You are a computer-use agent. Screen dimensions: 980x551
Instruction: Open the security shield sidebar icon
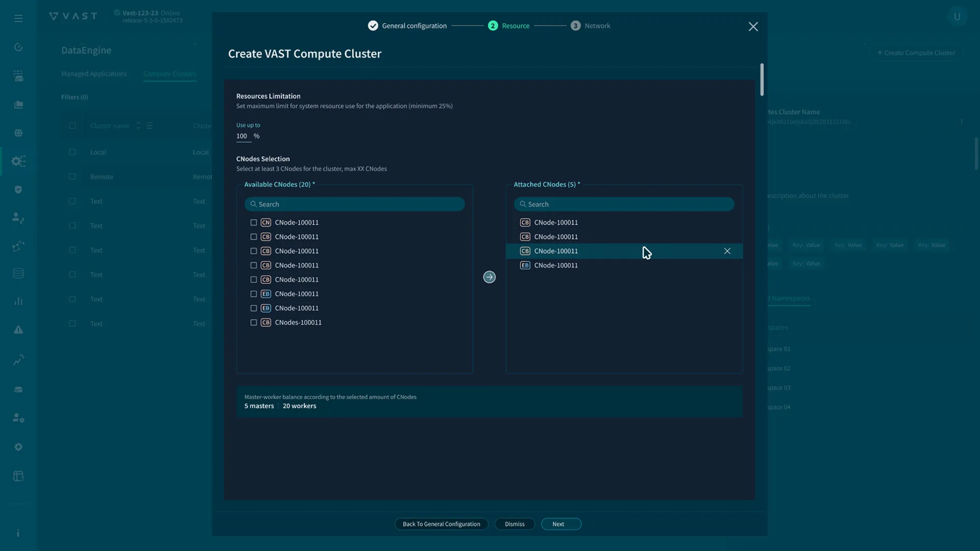click(18, 189)
